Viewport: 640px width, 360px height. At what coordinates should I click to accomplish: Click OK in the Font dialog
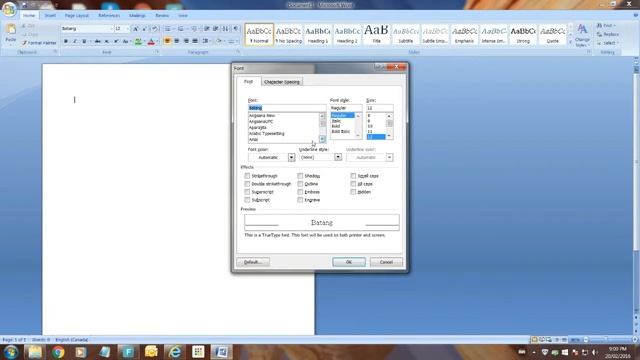[x=349, y=262]
